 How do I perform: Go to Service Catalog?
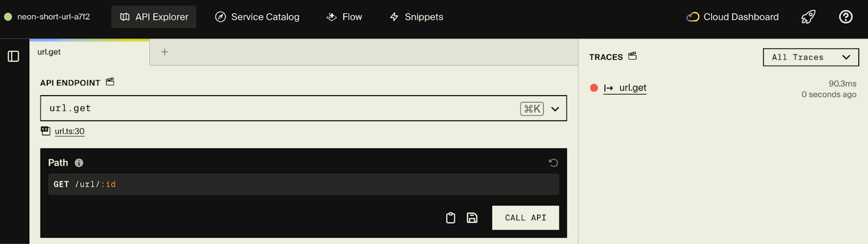click(x=257, y=17)
